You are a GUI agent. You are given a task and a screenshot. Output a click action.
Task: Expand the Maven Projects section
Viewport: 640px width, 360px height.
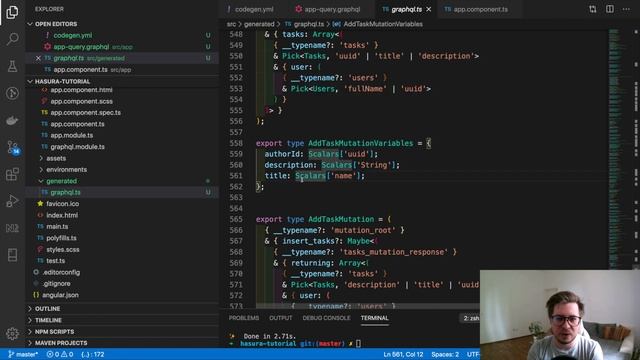coord(61,343)
